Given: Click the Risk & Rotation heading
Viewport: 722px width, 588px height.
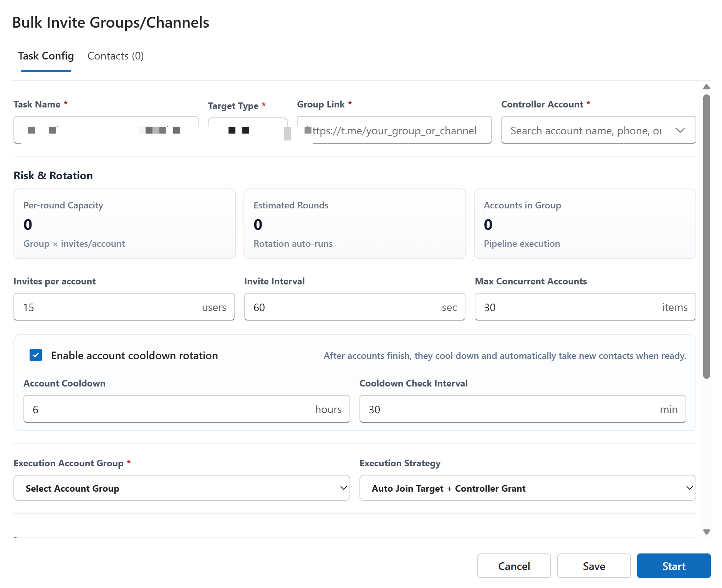Looking at the screenshot, I should [x=53, y=175].
